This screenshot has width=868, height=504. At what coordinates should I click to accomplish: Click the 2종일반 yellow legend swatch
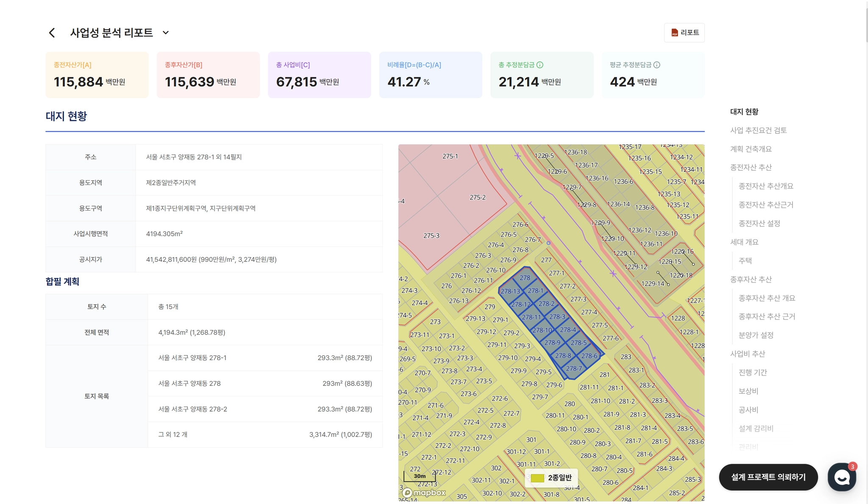click(537, 478)
